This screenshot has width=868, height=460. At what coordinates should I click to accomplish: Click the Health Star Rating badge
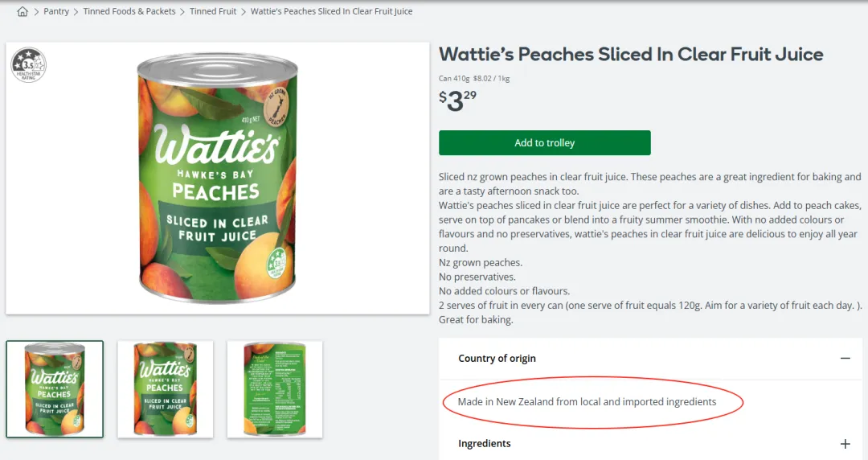29,65
